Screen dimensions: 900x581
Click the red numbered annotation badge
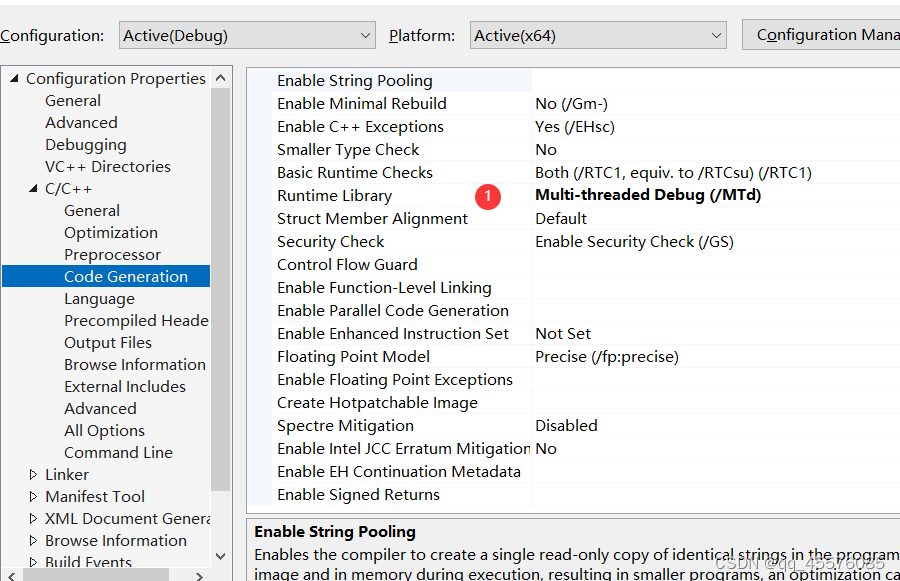tap(488, 197)
